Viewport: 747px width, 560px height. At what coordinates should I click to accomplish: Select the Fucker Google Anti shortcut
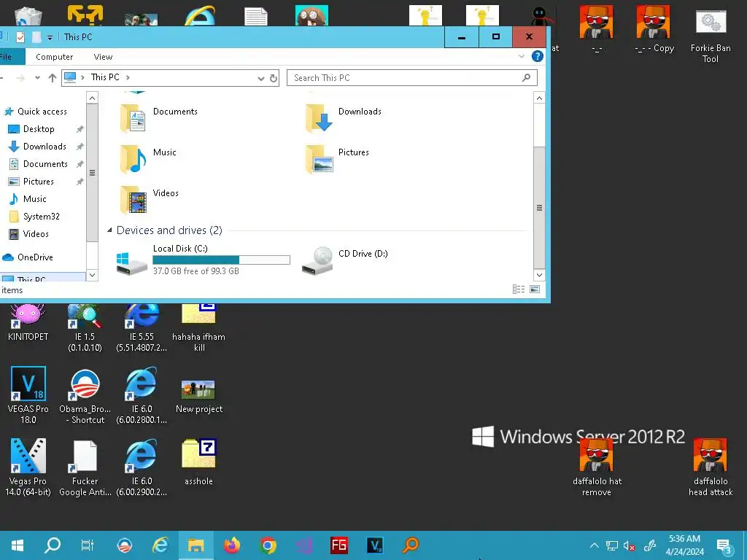point(85,467)
